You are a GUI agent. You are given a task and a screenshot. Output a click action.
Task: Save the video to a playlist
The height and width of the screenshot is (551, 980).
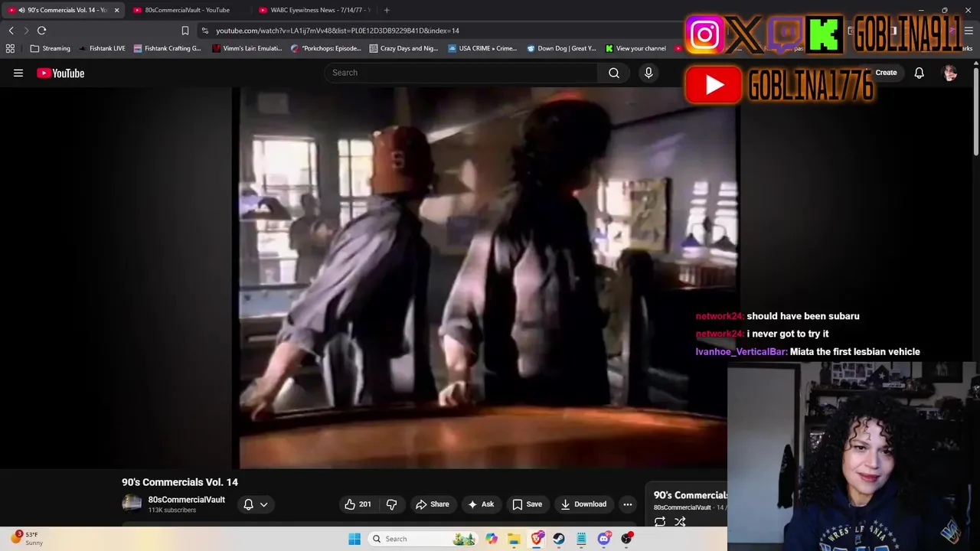pyautogui.click(x=527, y=504)
